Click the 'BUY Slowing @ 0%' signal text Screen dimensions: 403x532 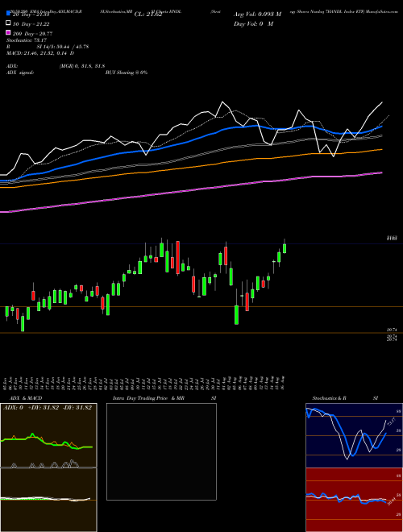pyautogui.click(x=127, y=73)
